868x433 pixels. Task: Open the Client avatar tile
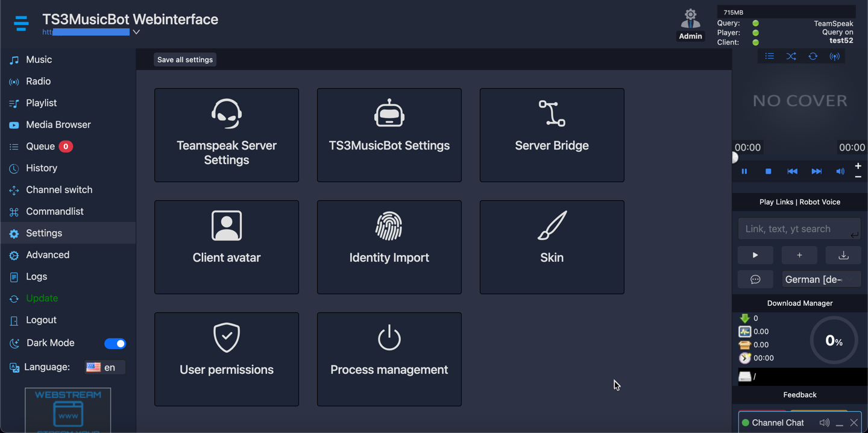[227, 247]
